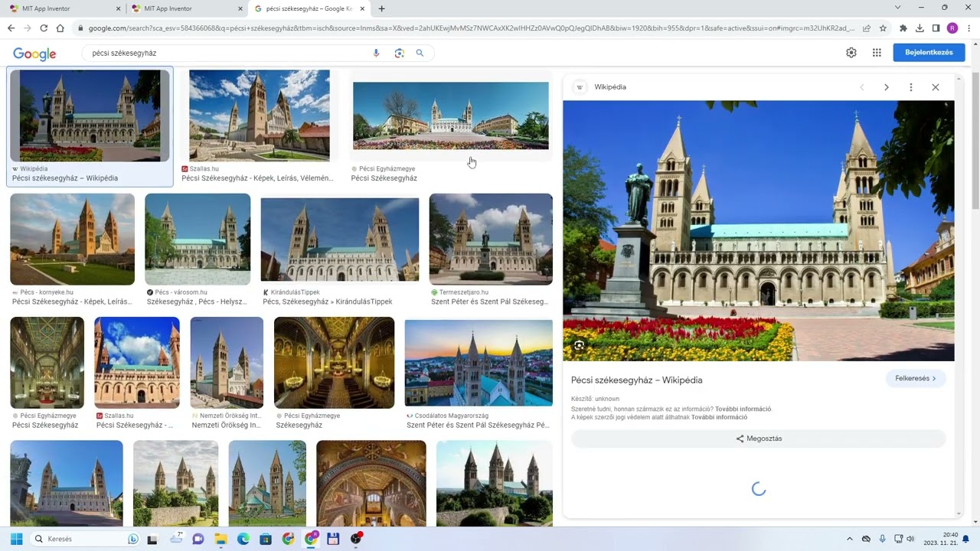The image size is (980, 551).
Task: Open the Google apps grid
Action: [x=877, y=53]
